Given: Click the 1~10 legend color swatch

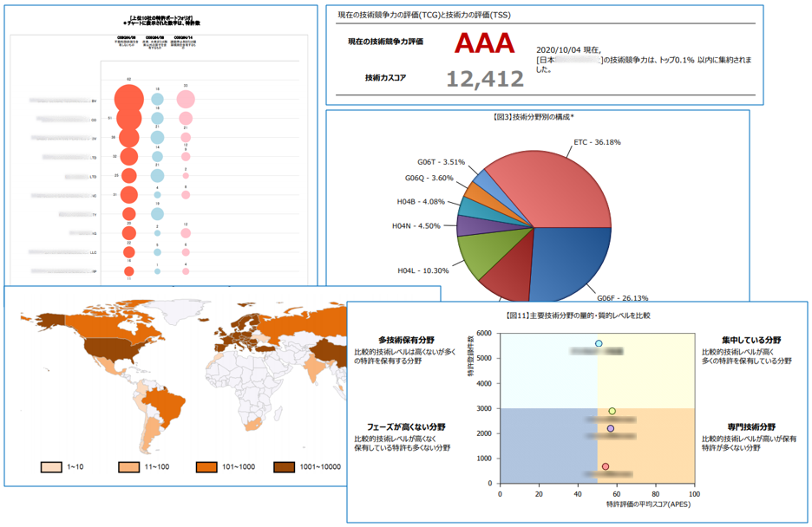Looking at the screenshot, I should 53,467.
